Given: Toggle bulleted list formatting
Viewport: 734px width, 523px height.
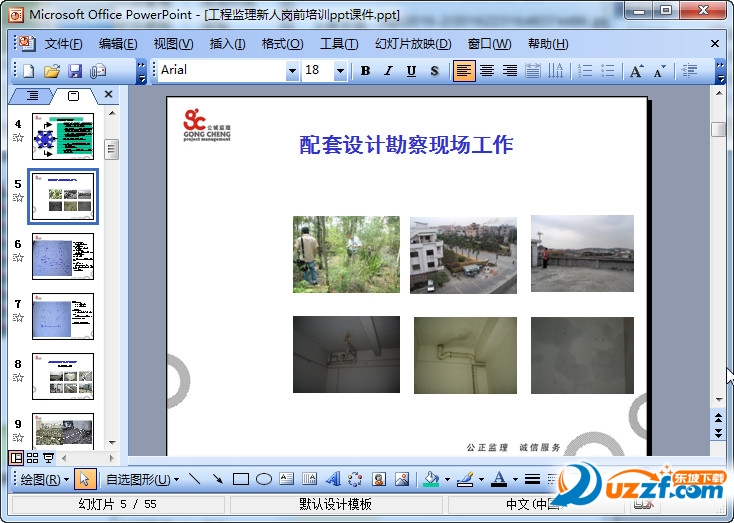Looking at the screenshot, I should [608, 71].
